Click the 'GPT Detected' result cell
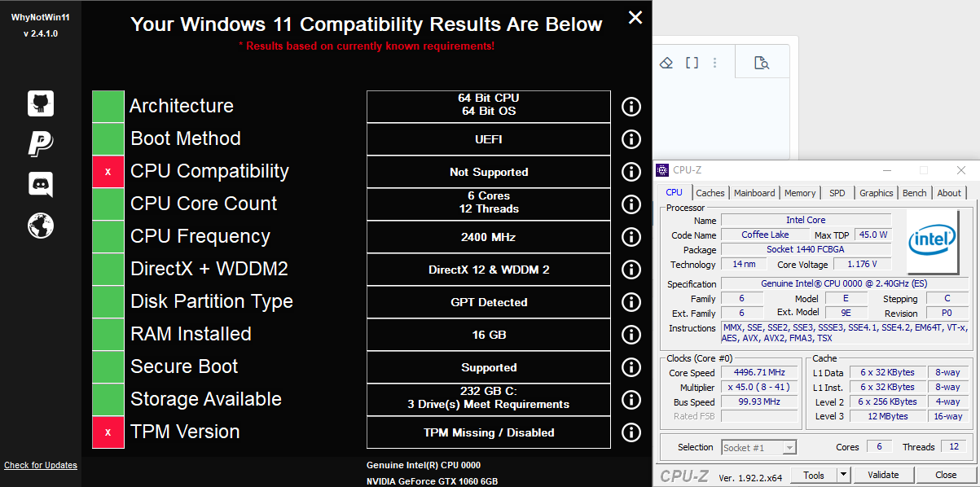Image resolution: width=980 pixels, height=487 pixels. tap(489, 302)
